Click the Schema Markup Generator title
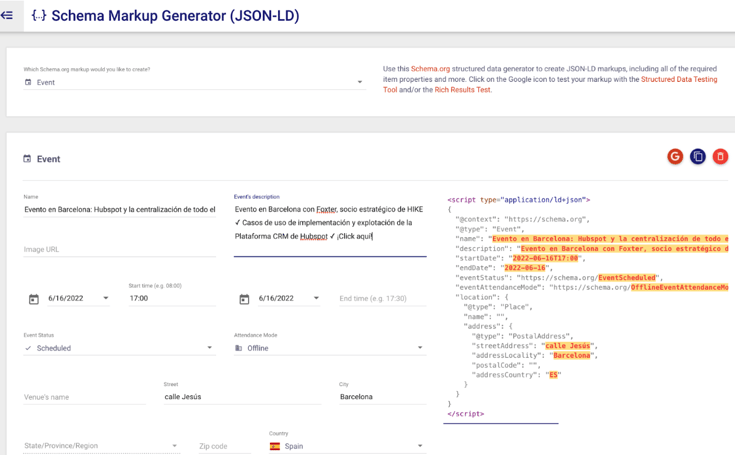The height and width of the screenshot is (455, 735). 175,15
